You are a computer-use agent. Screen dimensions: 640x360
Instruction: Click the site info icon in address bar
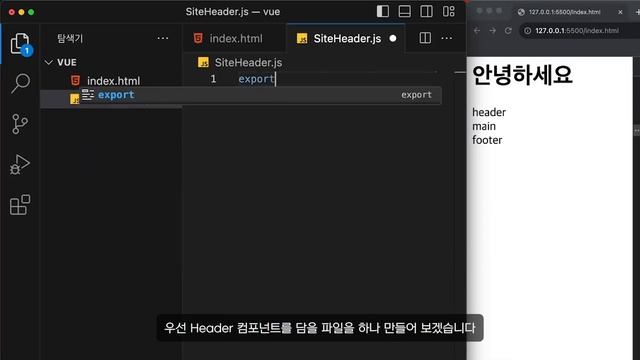point(527,31)
